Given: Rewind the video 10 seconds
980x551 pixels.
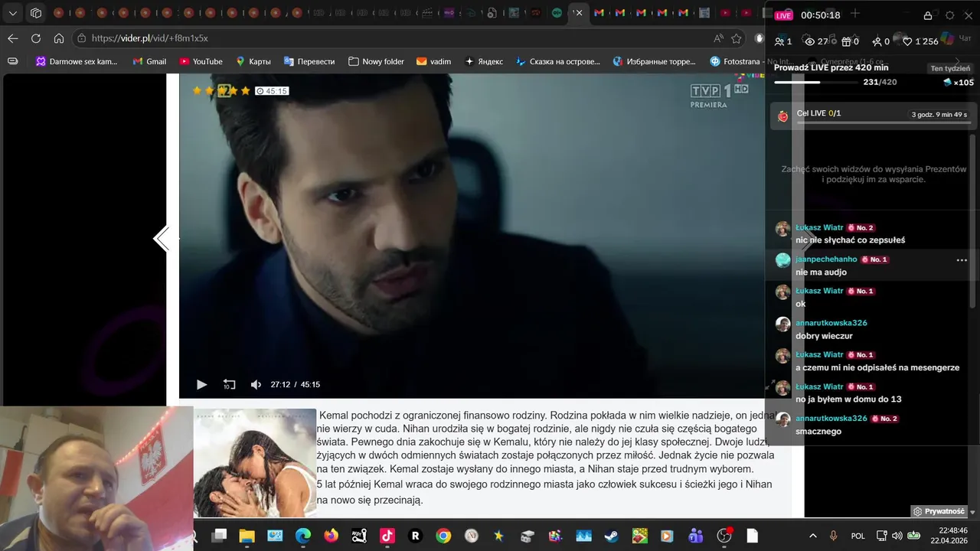Looking at the screenshot, I should [x=229, y=385].
